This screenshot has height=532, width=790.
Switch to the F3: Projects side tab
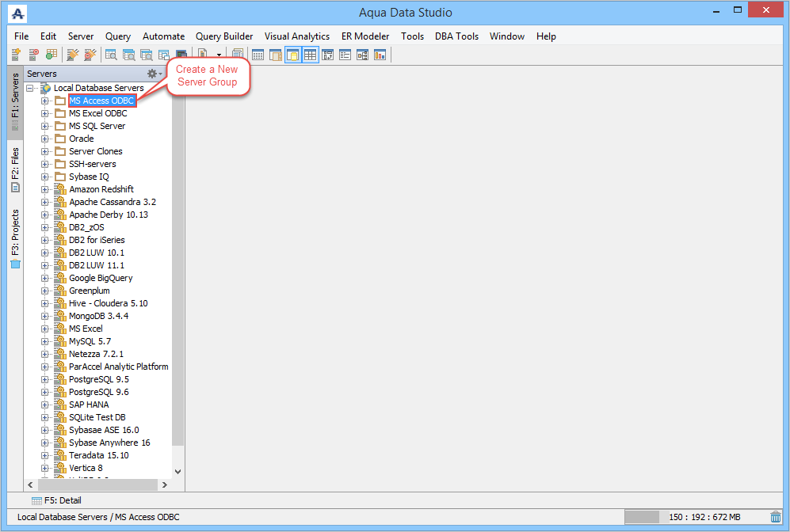pyautogui.click(x=15, y=239)
